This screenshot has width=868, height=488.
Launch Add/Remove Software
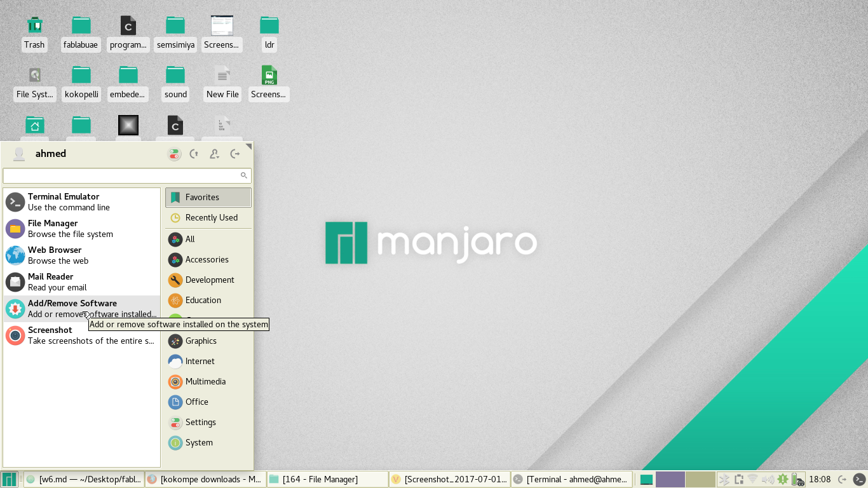[x=82, y=309]
